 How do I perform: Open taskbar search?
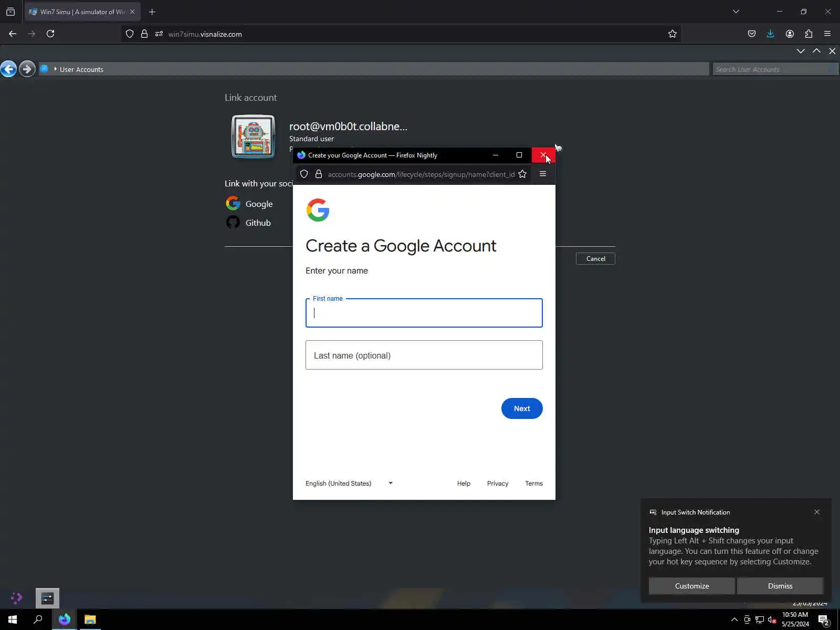[38, 619]
